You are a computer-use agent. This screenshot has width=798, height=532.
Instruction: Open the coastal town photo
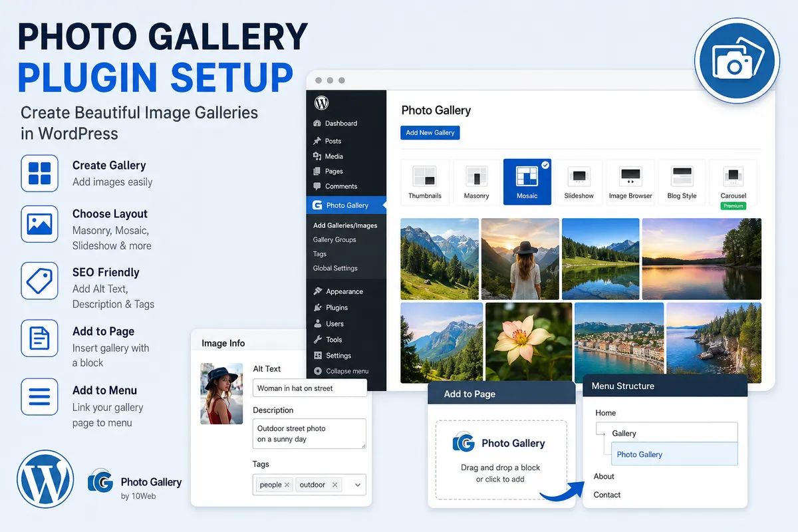click(x=619, y=342)
